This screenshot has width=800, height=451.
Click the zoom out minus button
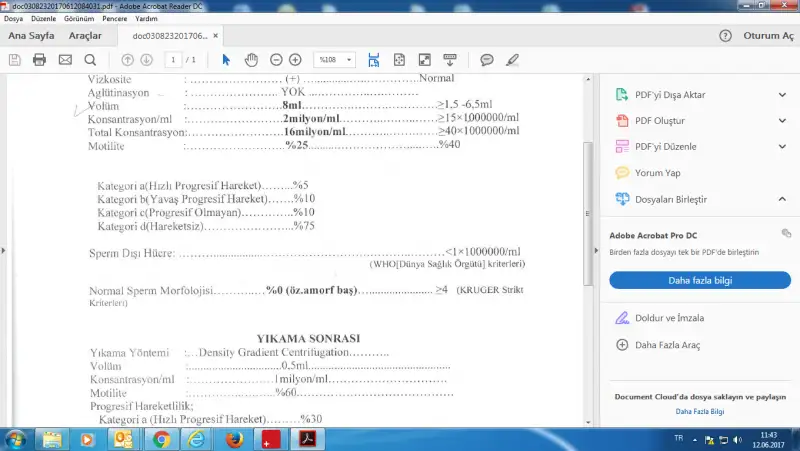coord(276,60)
